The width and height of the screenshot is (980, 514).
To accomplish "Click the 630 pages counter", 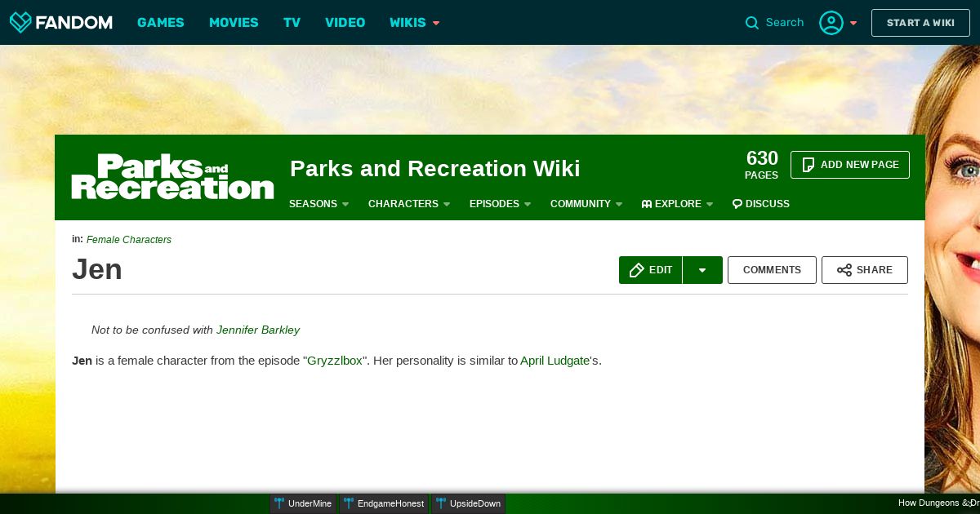I will pos(762,164).
